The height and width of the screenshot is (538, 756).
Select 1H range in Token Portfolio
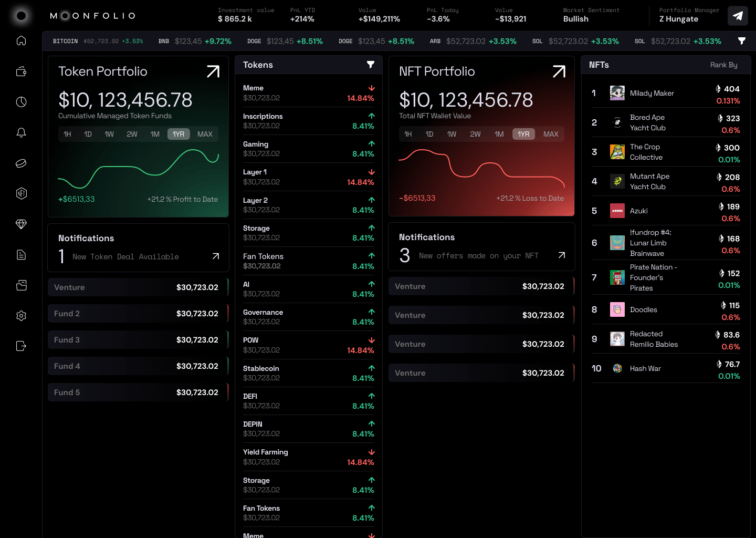67,134
